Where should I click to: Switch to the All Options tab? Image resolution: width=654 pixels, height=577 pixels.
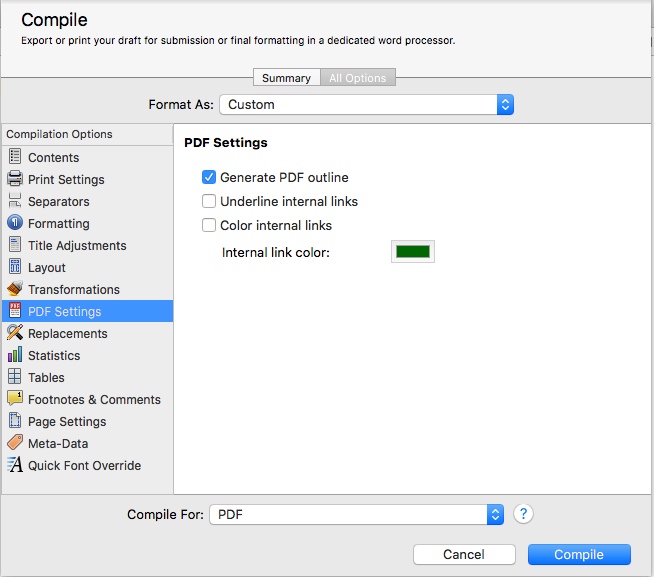pos(359,78)
